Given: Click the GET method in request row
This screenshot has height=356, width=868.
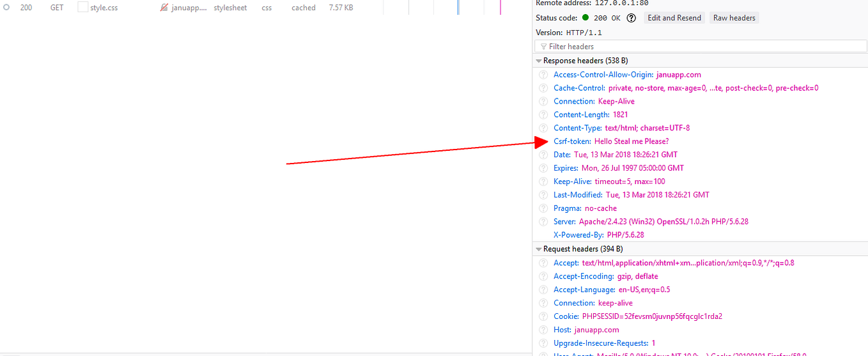Looking at the screenshot, I should click(57, 8).
